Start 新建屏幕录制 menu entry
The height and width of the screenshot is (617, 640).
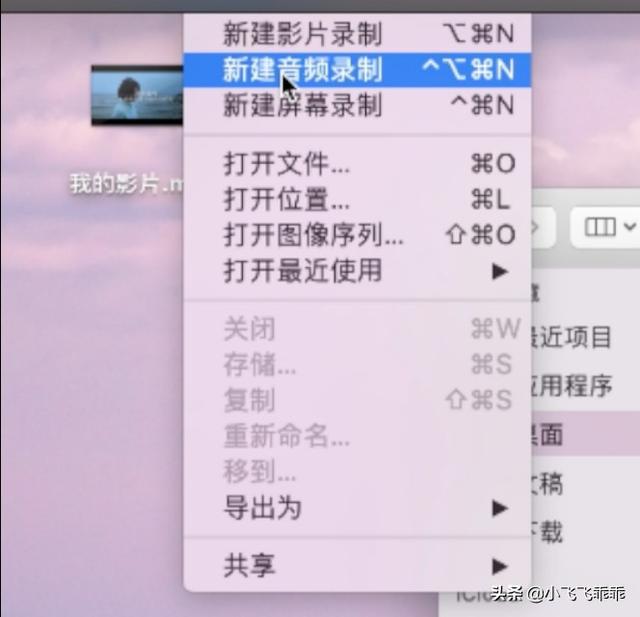click(357, 105)
